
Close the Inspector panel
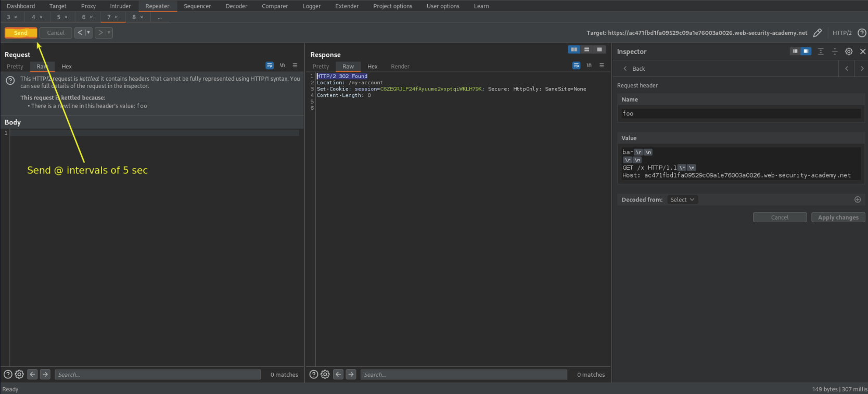click(x=863, y=52)
